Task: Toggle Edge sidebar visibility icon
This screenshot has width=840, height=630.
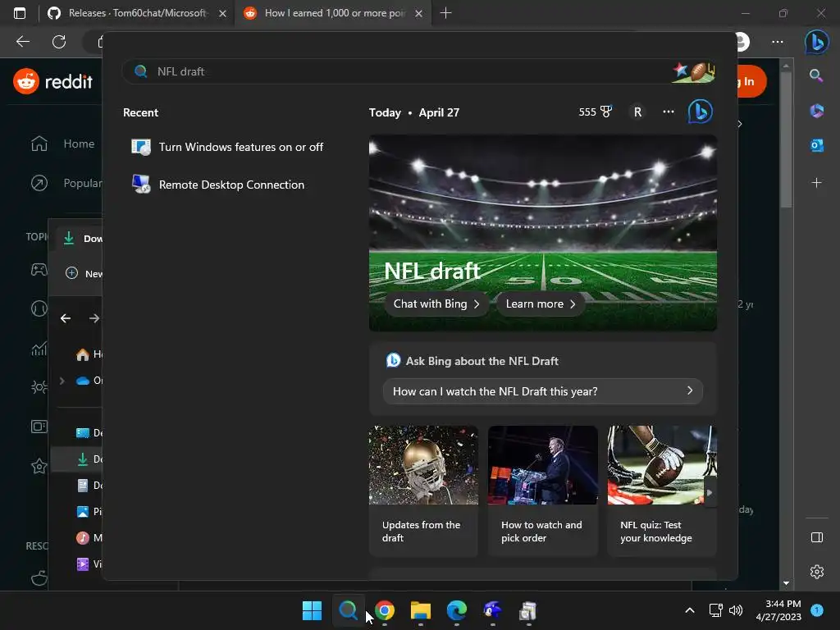Action: [x=816, y=537]
